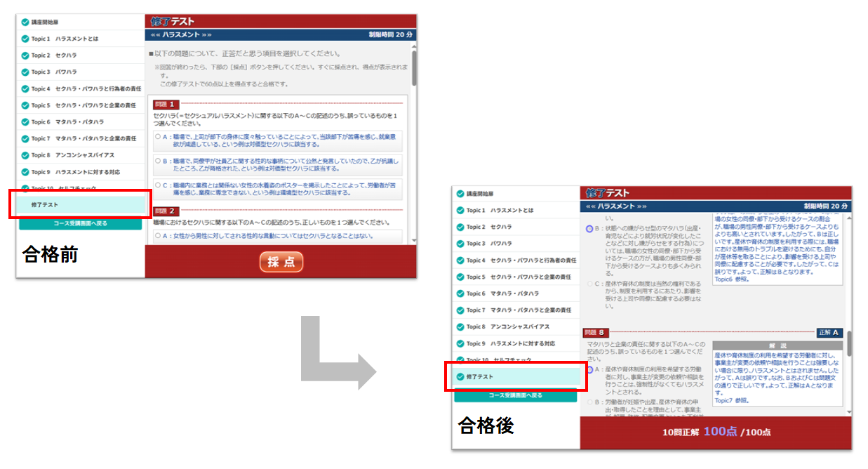Click Topic 9 checkmark icon in 合格前 window

25,172
